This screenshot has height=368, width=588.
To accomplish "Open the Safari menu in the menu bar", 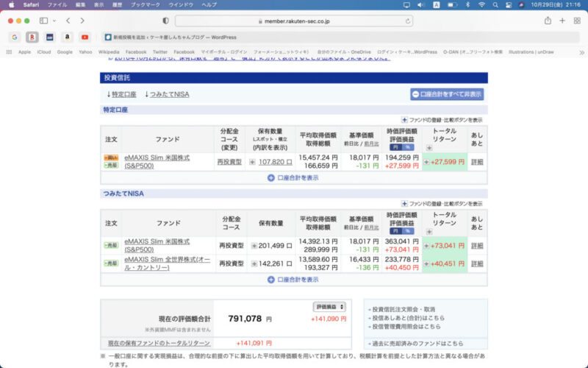I will 31,5.
